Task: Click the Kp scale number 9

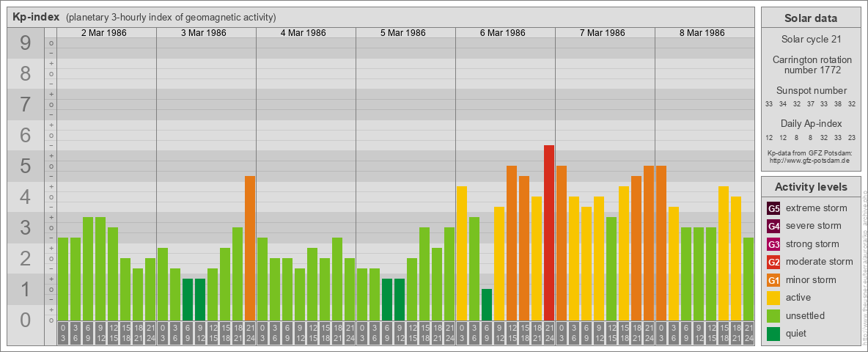Action: click(x=26, y=43)
